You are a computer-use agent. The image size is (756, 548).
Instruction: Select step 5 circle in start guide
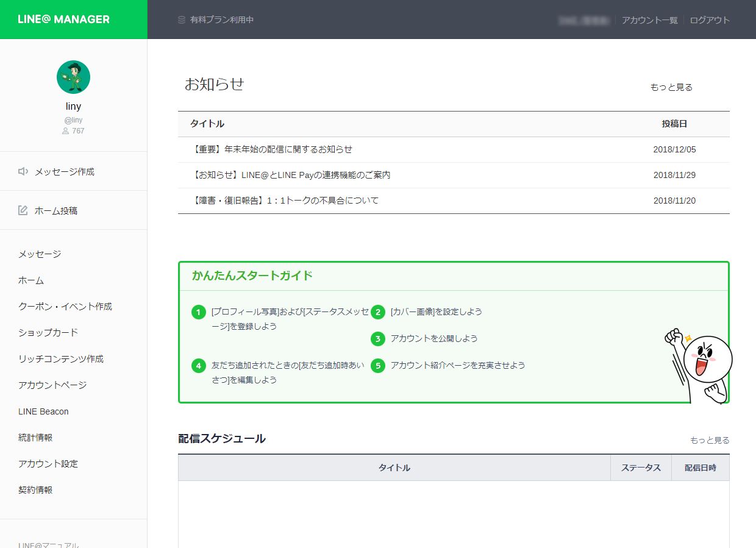tap(378, 366)
